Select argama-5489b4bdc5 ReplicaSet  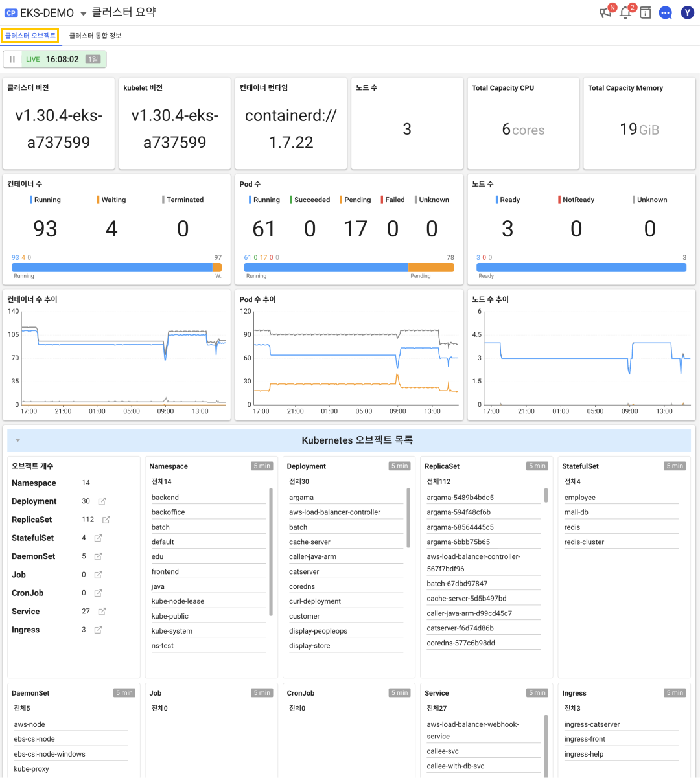(483, 498)
